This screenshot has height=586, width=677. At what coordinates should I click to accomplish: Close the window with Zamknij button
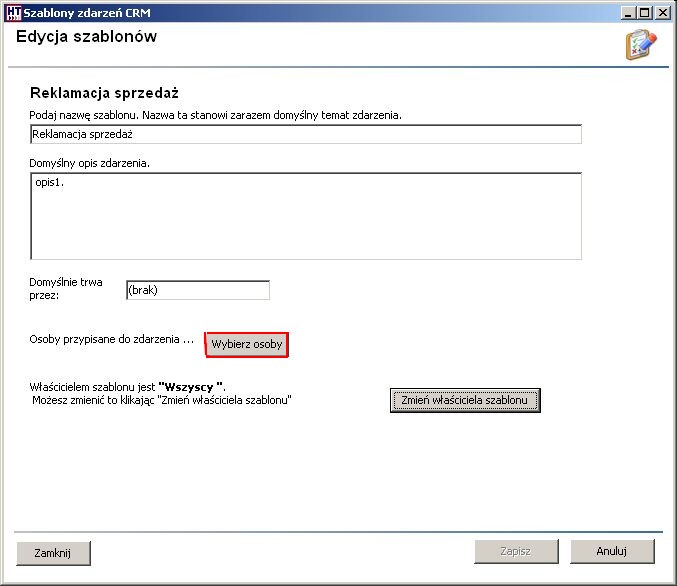(x=54, y=553)
